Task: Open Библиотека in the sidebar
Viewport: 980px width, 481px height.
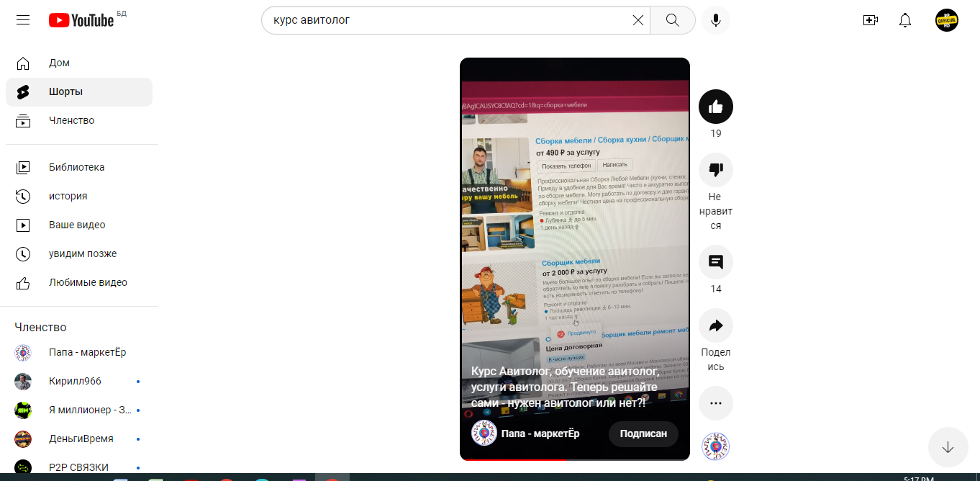Action: click(x=79, y=167)
